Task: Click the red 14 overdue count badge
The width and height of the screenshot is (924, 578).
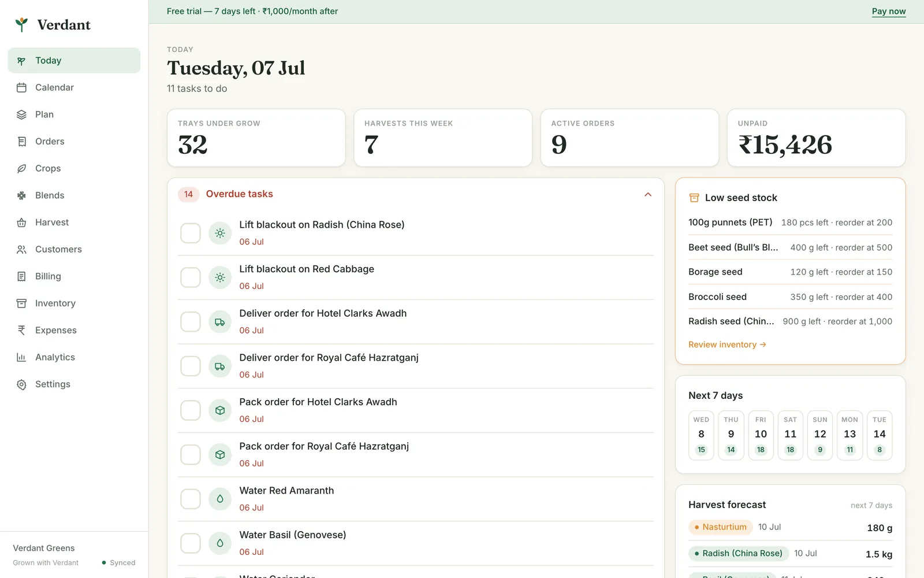Action: [x=189, y=195]
